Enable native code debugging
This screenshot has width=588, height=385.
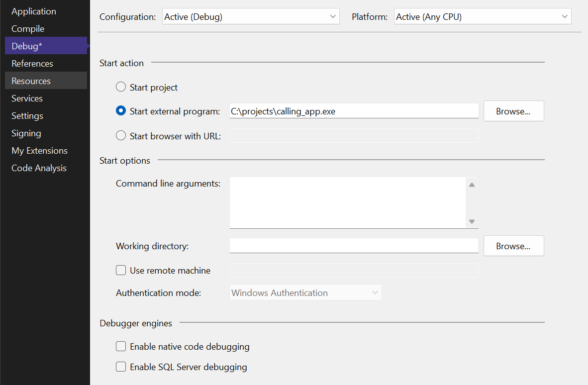click(x=120, y=346)
